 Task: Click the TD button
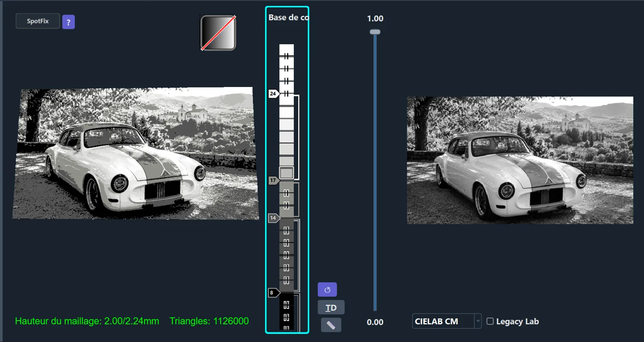click(331, 308)
